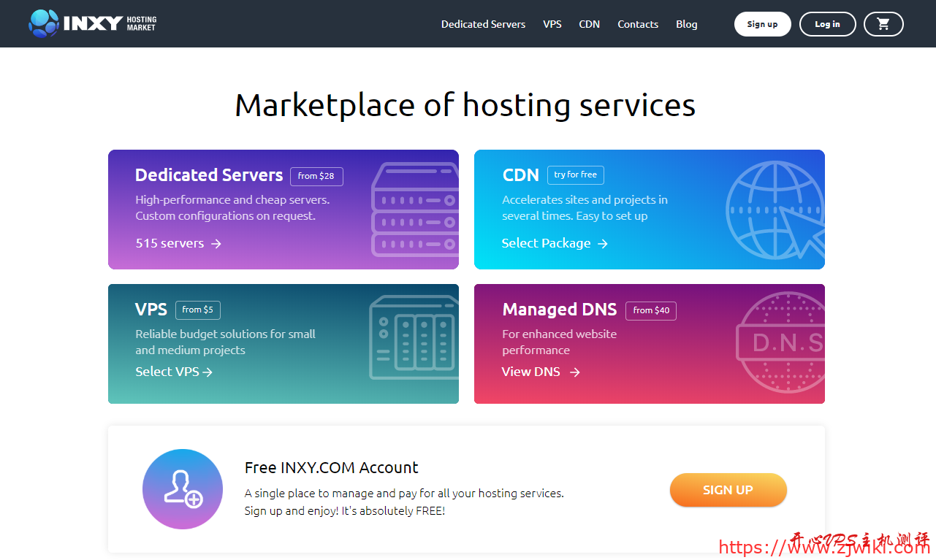Click the Sign up button in the header
Image resolution: width=936 pixels, height=560 pixels.
click(x=762, y=23)
